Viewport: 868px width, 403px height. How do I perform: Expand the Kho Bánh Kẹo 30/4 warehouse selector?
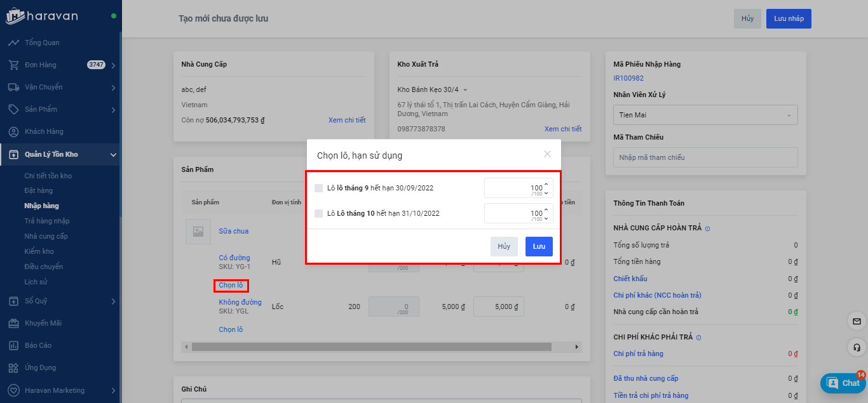click(x=432, y=89)
